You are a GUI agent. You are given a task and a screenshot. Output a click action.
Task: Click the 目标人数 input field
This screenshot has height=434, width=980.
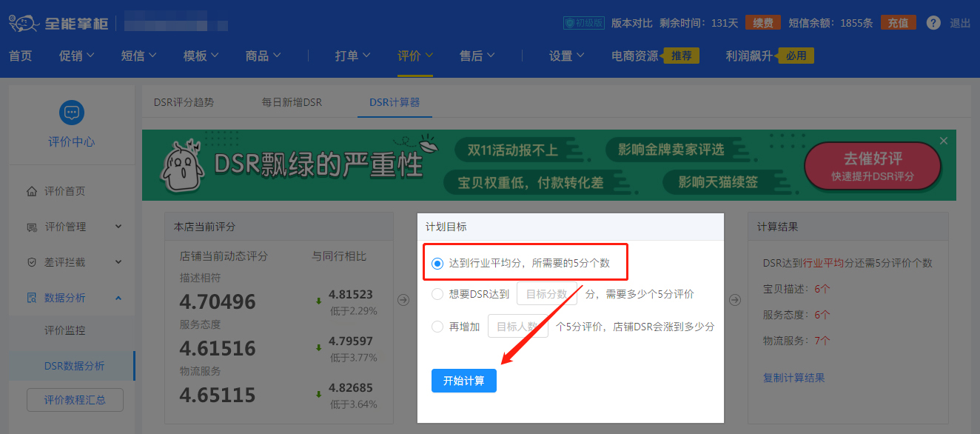(518, 327)
